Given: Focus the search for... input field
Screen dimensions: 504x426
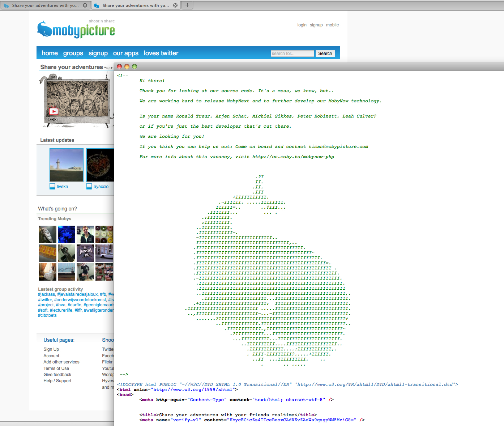Looking at the screenshot, I should [x=292, y=54].
